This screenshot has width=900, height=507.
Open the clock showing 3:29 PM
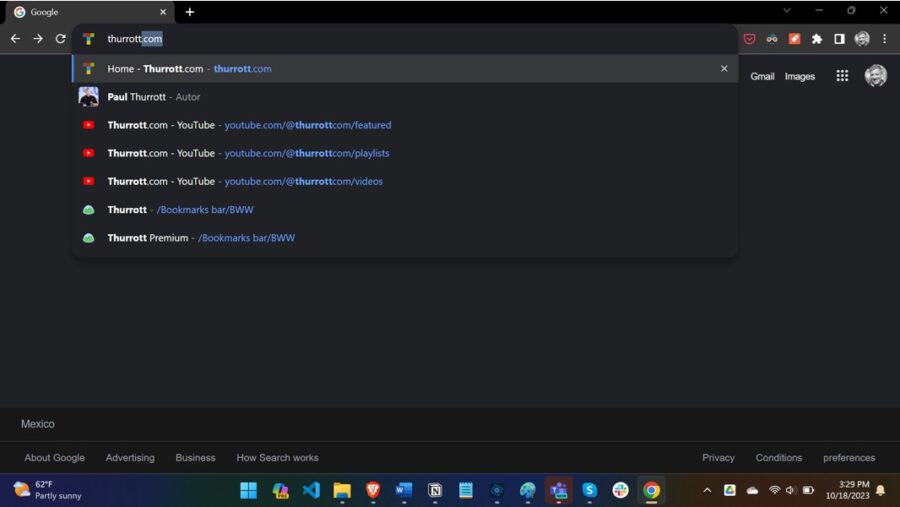pyautogui.click(x=847, y=490)
